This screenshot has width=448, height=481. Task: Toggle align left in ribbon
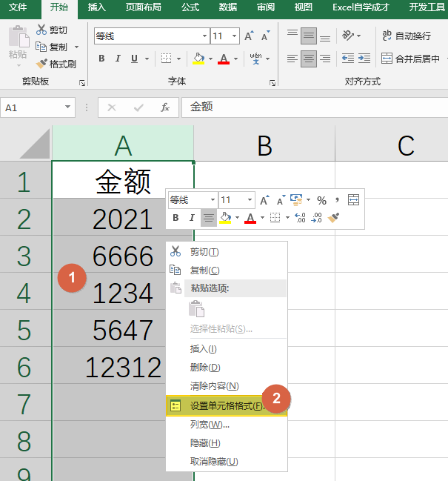(x=292, y=59)
